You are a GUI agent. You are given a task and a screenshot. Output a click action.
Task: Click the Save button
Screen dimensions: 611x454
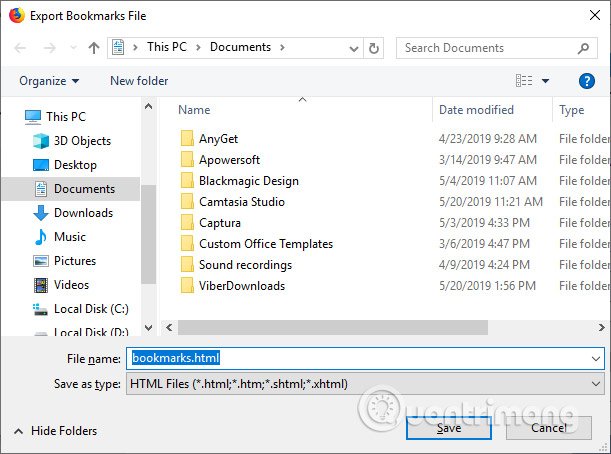pyautogui.click(x=448, y=428)
